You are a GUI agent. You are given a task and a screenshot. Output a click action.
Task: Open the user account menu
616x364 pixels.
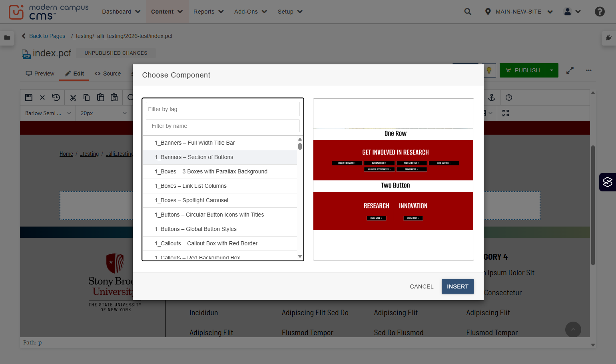572,12
